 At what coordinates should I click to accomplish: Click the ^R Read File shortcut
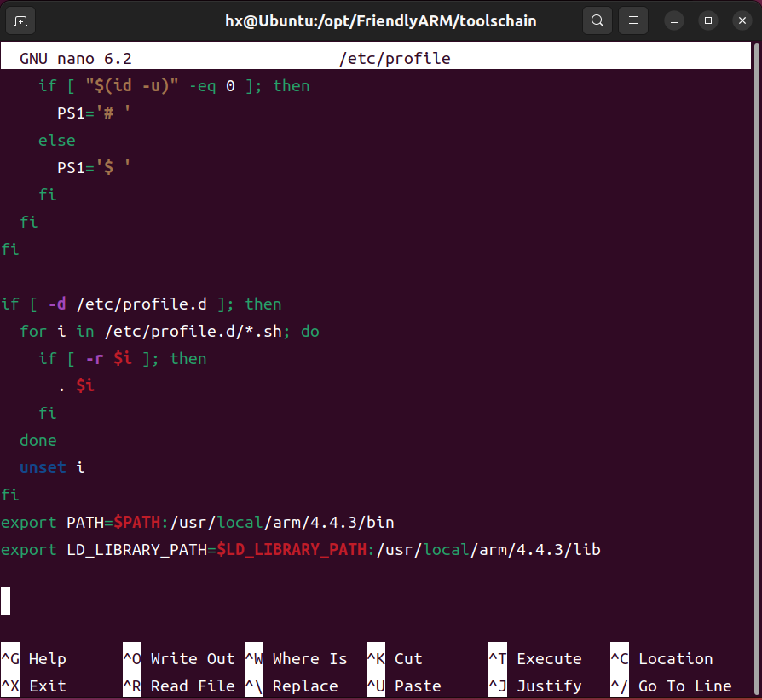pyautogui.click(x=179, y=686)
